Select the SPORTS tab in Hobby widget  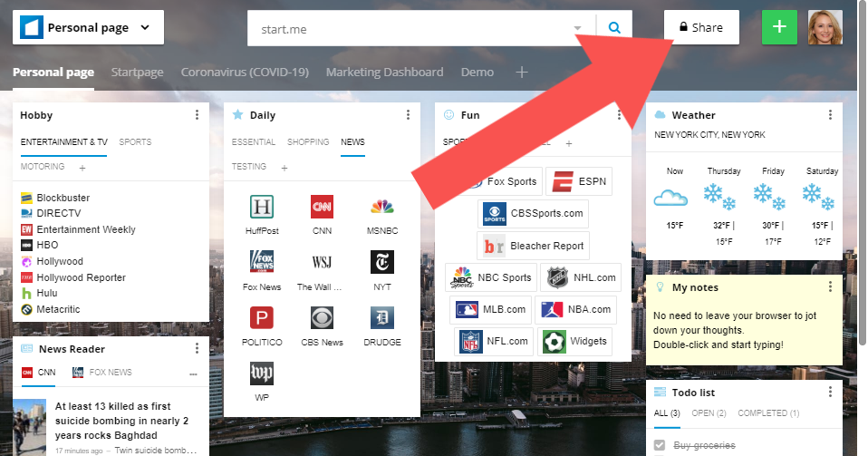tap(135, 141)
